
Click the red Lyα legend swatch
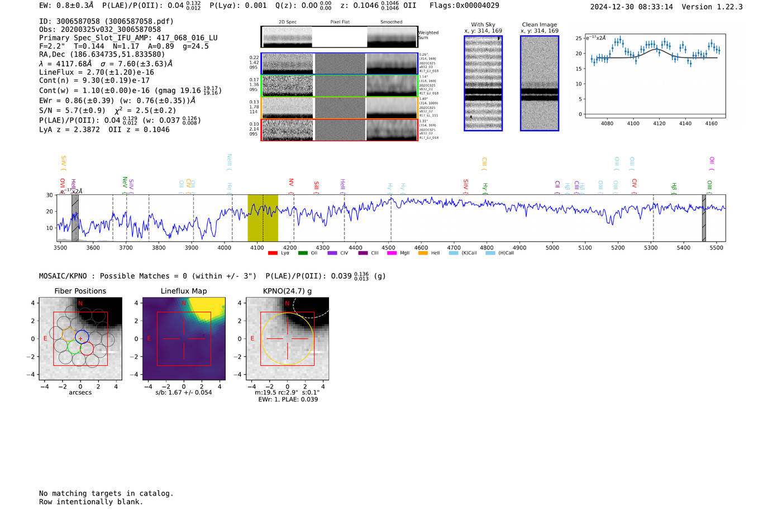[273, 253]
